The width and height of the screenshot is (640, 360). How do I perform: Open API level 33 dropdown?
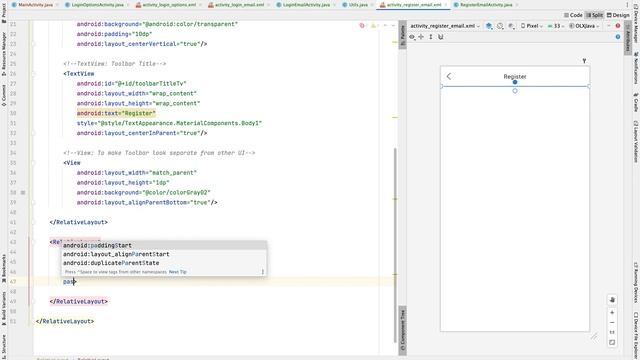click(x=556, y=26)
